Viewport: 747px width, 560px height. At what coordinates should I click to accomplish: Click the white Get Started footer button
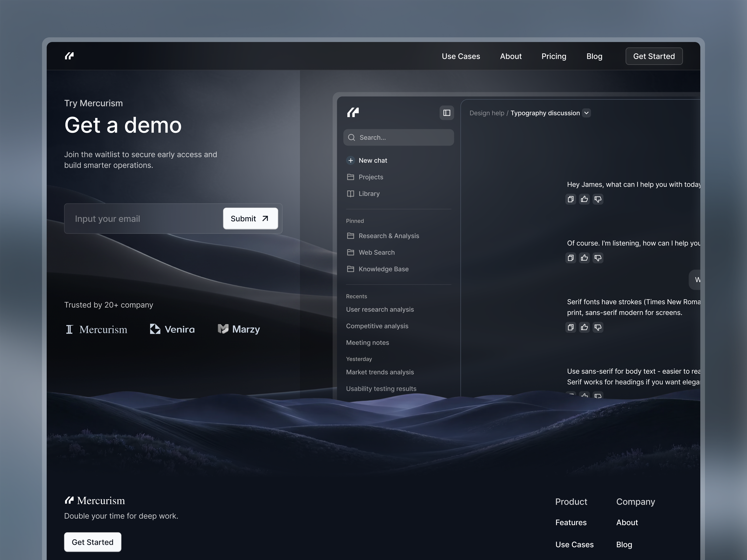pyautogui.click(x=92, y=542)
